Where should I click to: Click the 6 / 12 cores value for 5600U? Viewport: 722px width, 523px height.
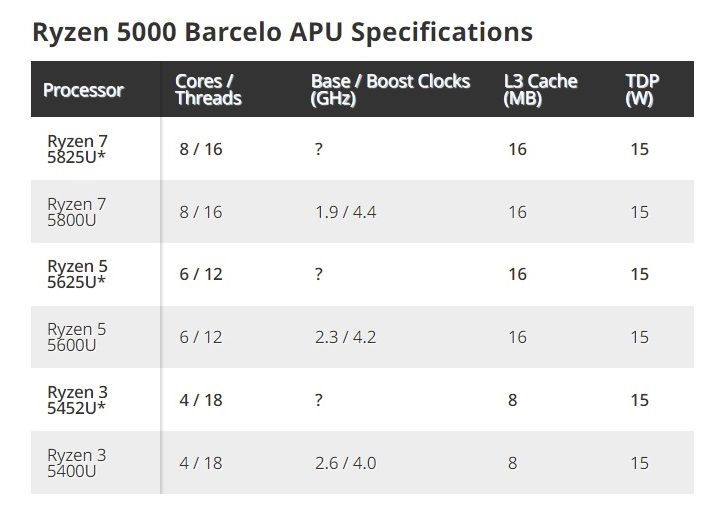point(201,337)
